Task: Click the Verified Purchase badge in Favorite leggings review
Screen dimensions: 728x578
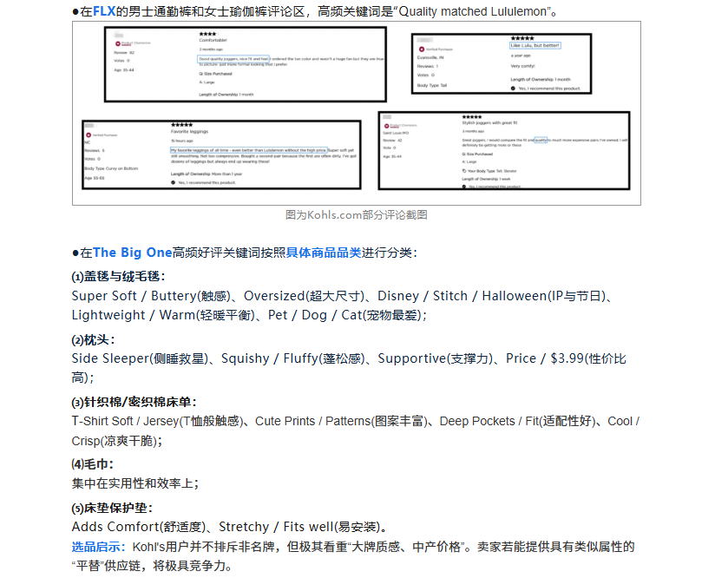Action: (x=99, y=135)
